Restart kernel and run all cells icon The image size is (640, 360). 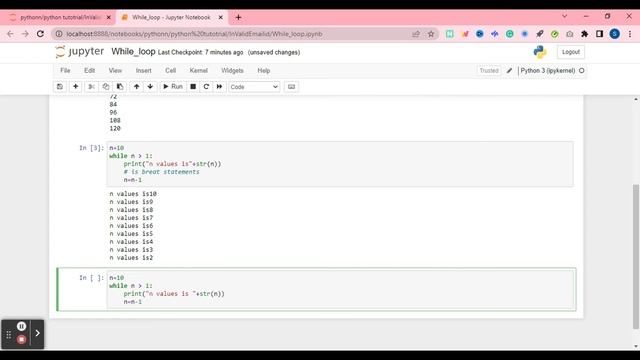click(219, 87)
